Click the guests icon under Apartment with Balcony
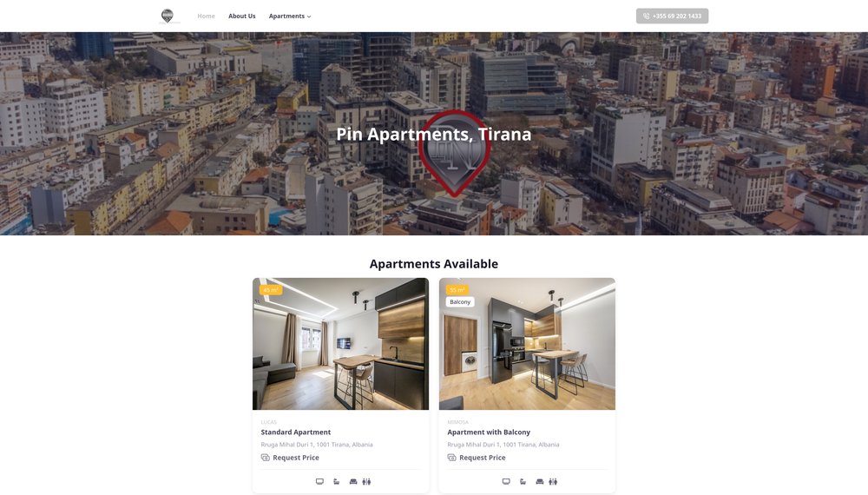Screen dimensions: 868x495 (553, 482)
